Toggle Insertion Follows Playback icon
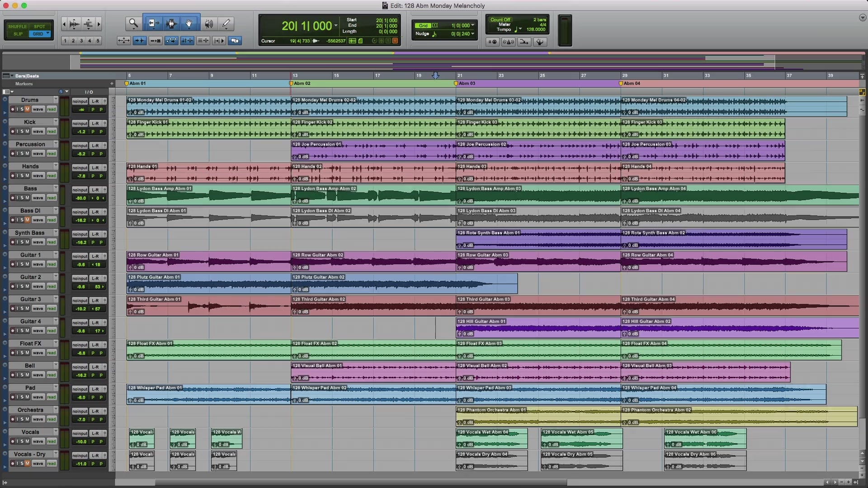Viewport: 868px width, 488px height. pyautogui.click(x=219, y=41)
